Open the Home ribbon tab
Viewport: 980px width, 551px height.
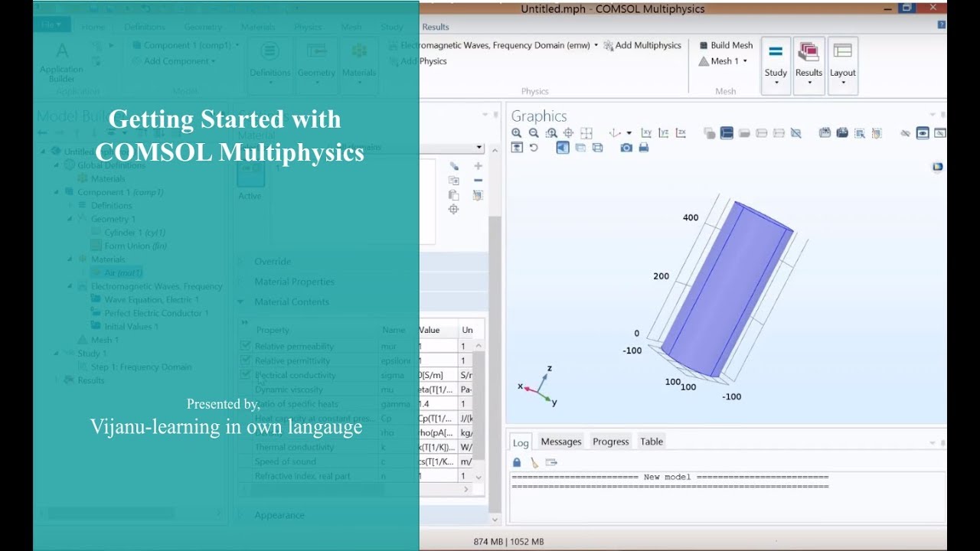[93, 27]
